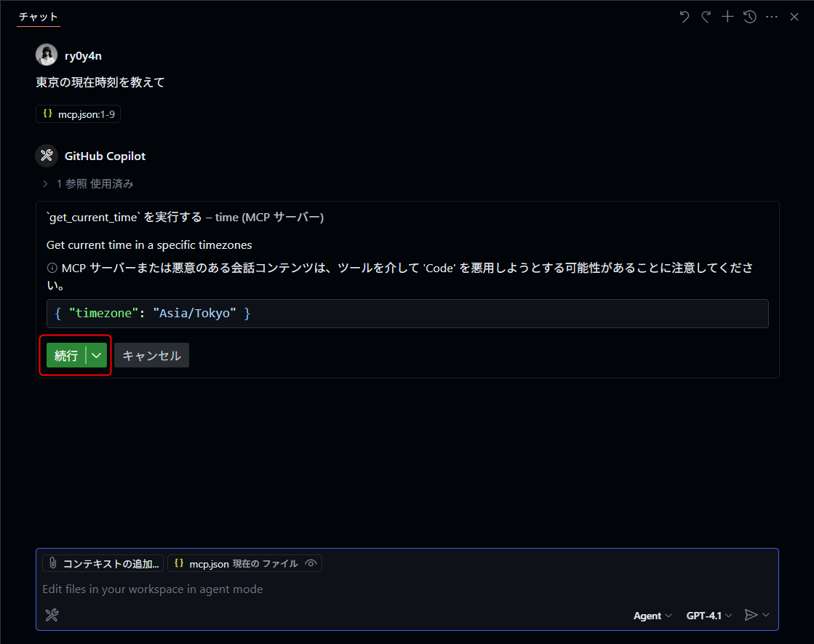Click コンテキストの追加... attach button
Viewport: 814px width, 644px height.
103,563
